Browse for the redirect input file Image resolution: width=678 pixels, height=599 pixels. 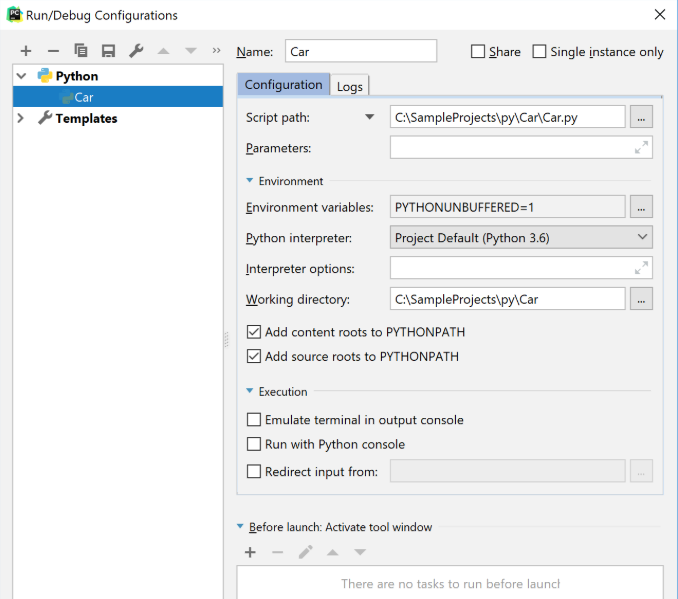coord(641,471)
